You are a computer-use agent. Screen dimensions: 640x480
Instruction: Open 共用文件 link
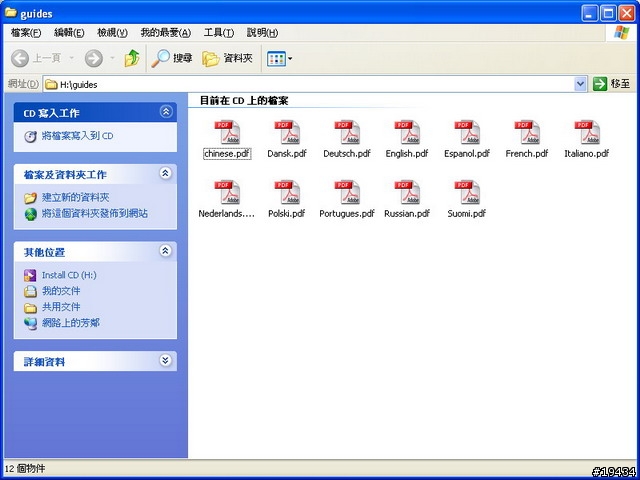click(x=61, y=307)
